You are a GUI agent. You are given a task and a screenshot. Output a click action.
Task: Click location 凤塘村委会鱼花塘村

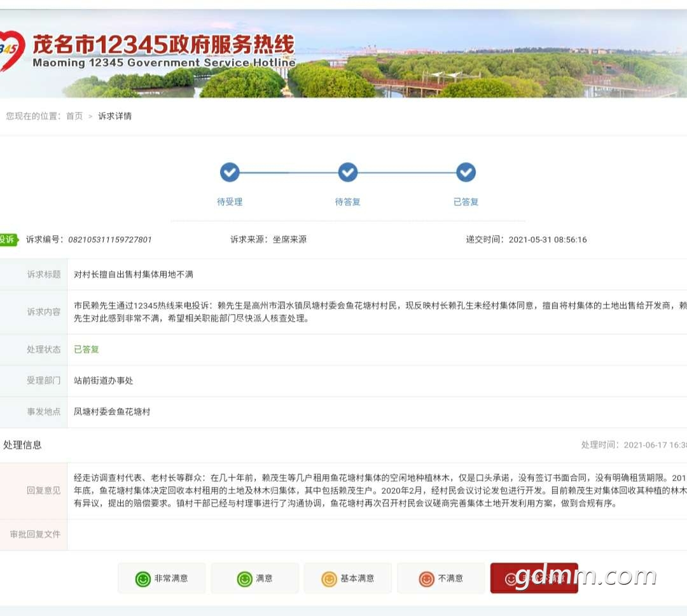tap(112, 411)
